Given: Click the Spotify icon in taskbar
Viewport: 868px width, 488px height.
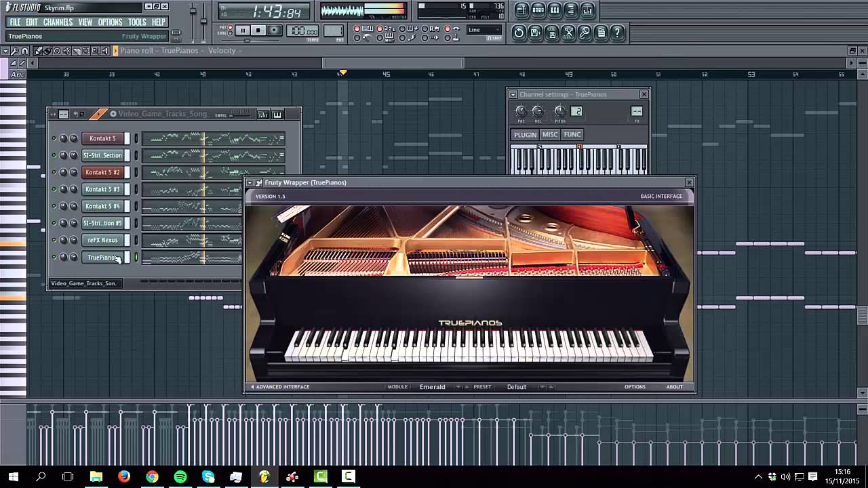Looking at the screenshot, I should 180,476.
